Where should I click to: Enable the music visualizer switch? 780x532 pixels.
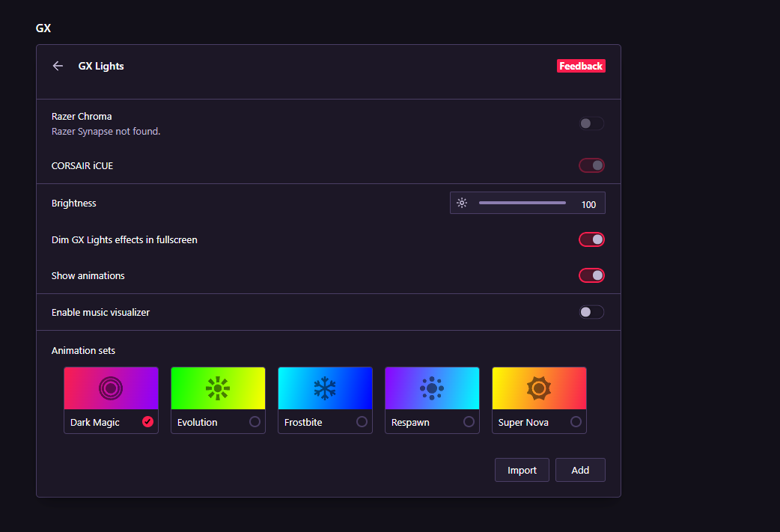(x=591, y=312)
